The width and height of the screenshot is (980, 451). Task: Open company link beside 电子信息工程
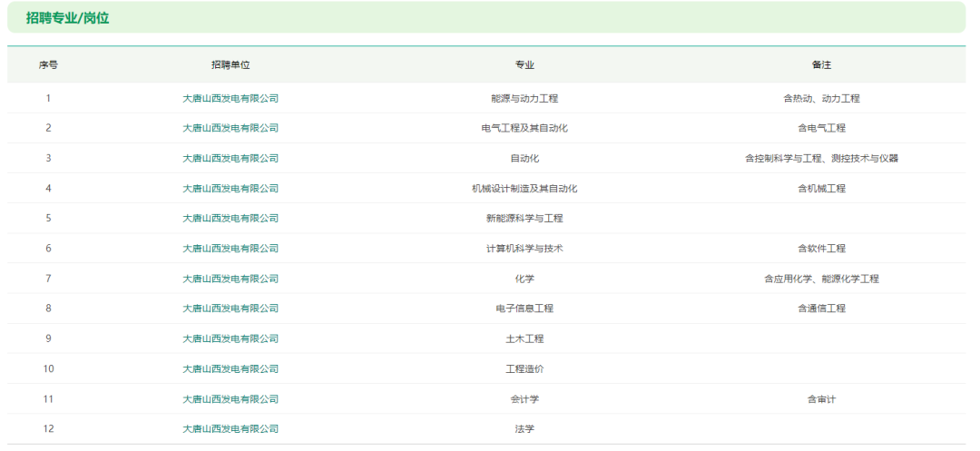(x=230, y=309)
